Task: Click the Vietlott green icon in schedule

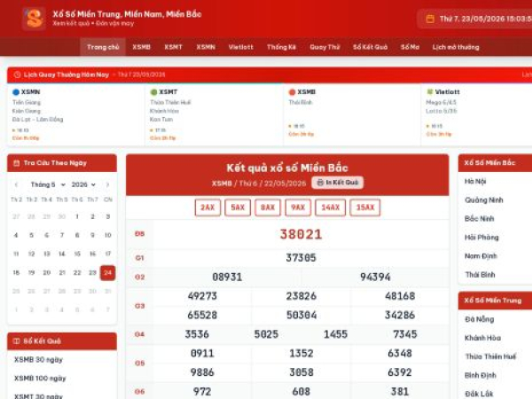Action: pyautogui.click(x=429, y=92)
